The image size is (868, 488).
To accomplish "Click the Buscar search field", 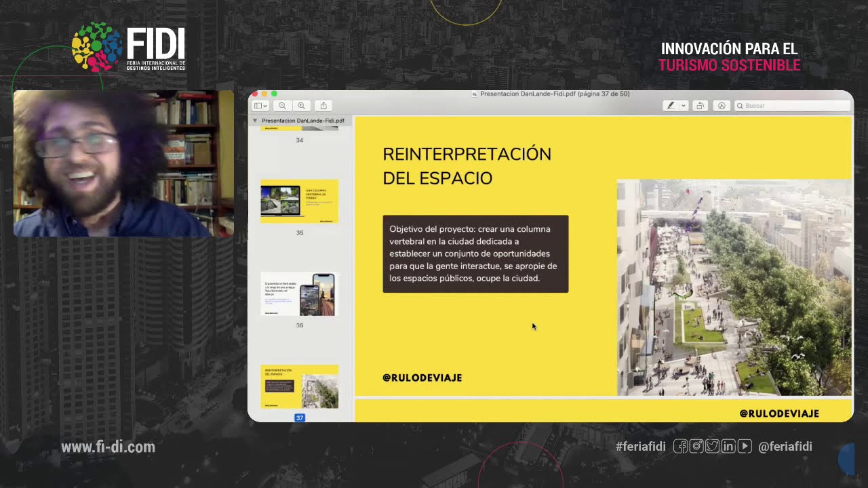I will point(792,106).
